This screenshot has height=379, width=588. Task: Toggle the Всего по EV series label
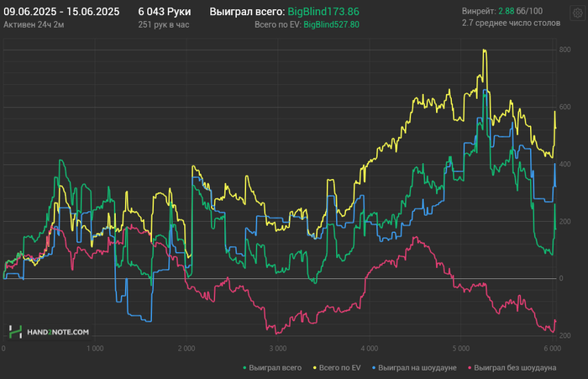pyautogui.click(x=340, y=367)
